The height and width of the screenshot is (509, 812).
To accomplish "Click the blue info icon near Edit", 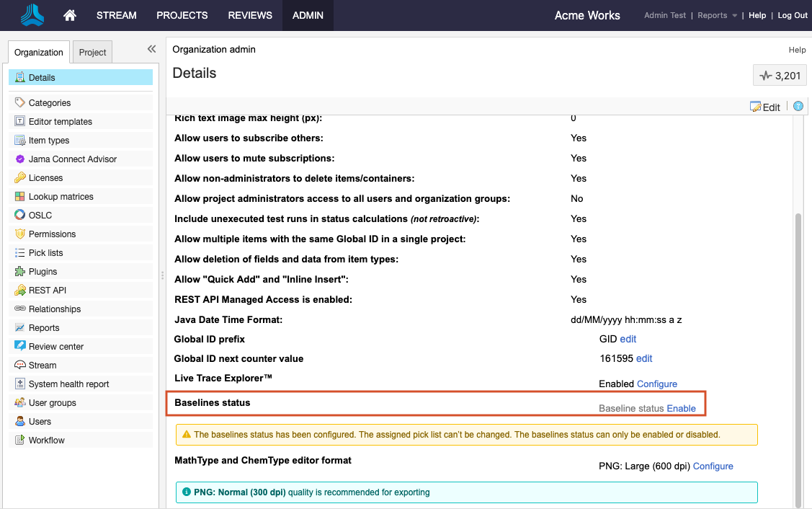I will point(797,106).
